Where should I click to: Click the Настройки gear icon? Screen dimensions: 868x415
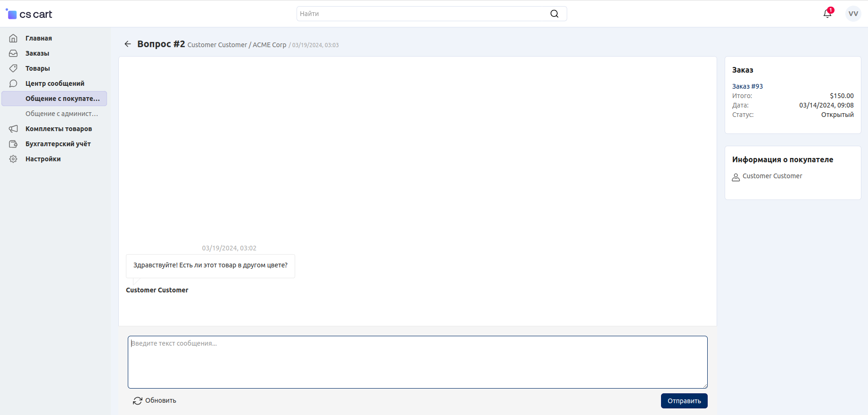pyautogui.click(x=13, y=159)
